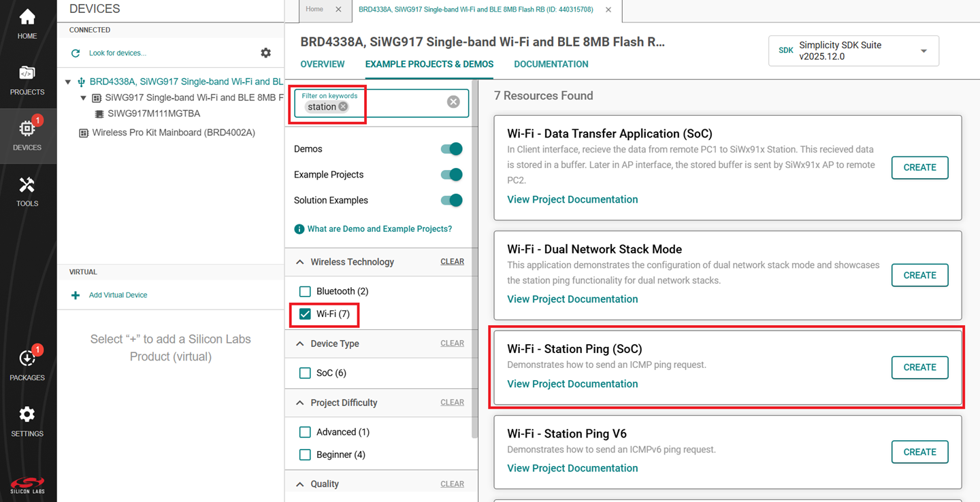Collapse the Wireless Technology filter section
Viewport: 980px width, 502px height.
click(x=300, y=262)
